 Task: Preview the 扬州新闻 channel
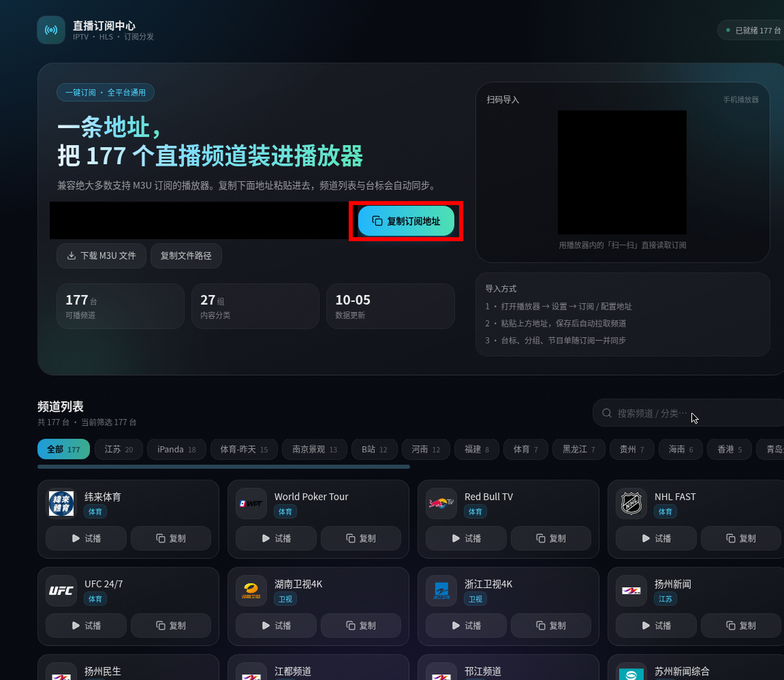click(x=656, y=625)
